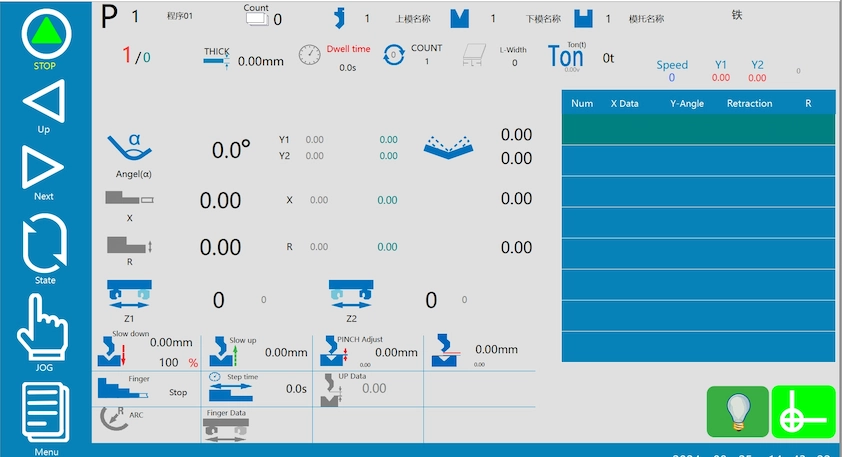Edit the Step time 0.0s value
The width and height of the screenshot is (842, 457).
[x=296, y=388]
